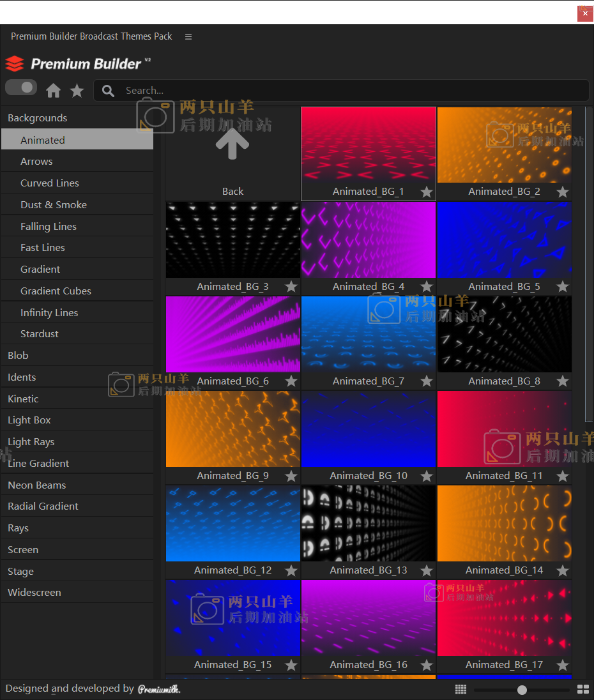Collapse the Backgrounds category
This screenshot has height=700, width=594.
tap(38, 118)
